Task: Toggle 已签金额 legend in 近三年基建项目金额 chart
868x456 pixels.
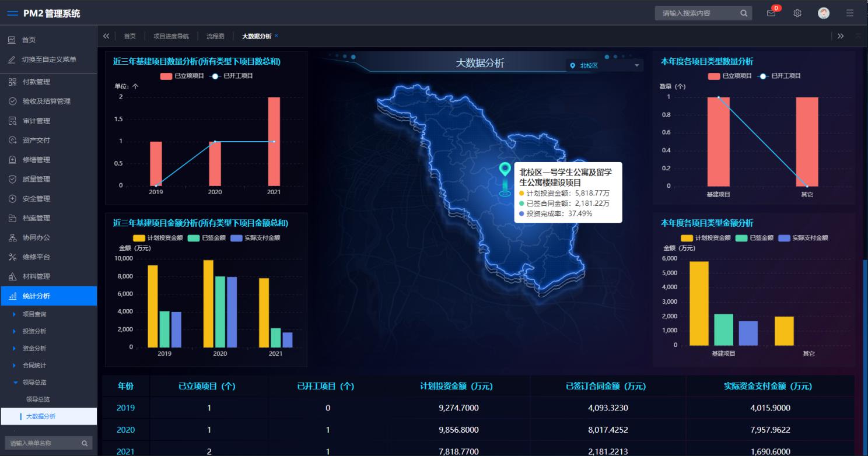Action: [x=206, y=238]
